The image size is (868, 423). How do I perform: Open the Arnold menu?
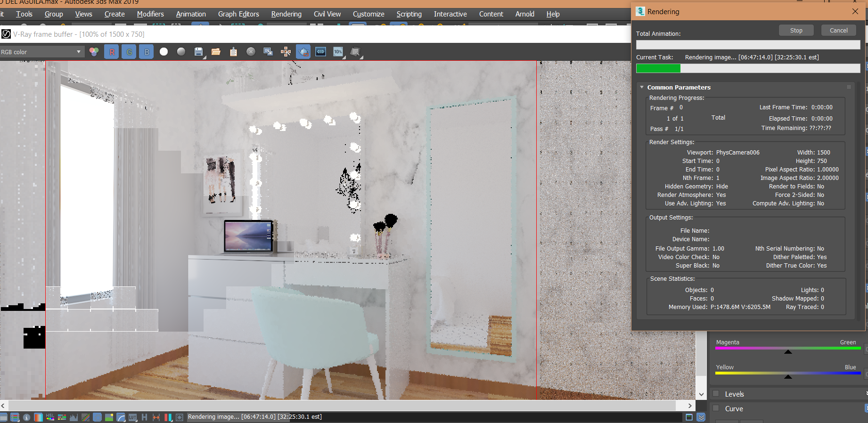pyautogui.click(x=524, y=14)
